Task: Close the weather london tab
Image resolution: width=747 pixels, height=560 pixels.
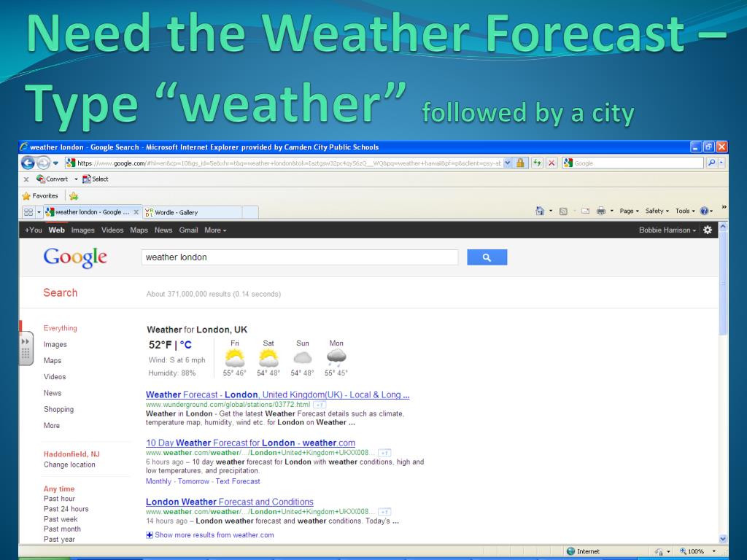Action: [x=136, y=212]
